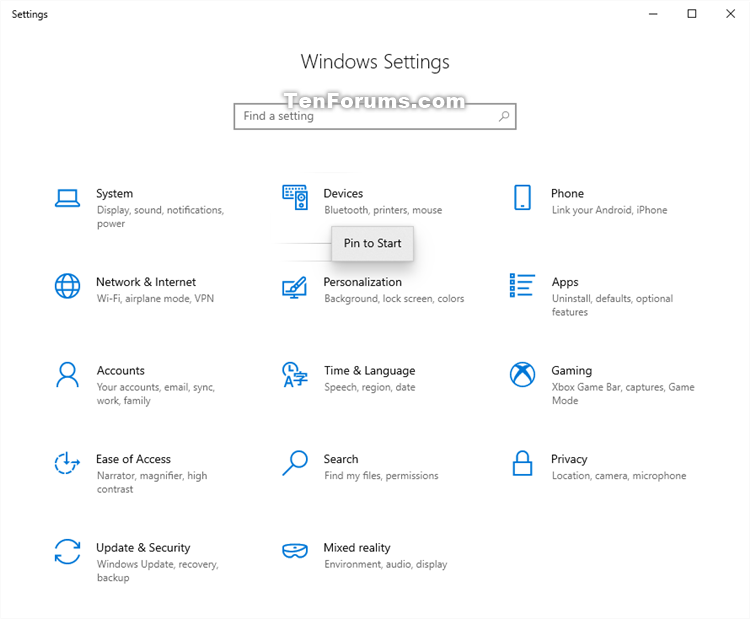This screenshot has height=619, width=750.
Task: Click 'Environment, audio, display' description
Action: pos(386,564)
